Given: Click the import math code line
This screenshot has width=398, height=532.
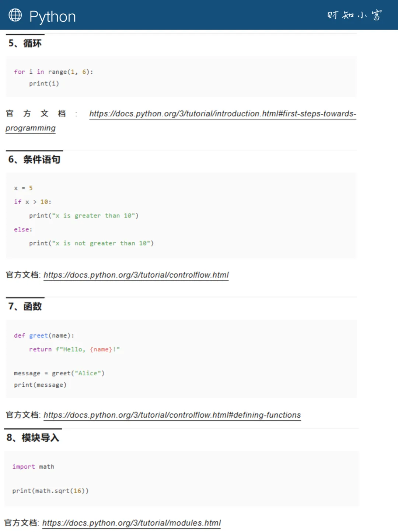Looking at the screenshot, I should tap(33, 467).
